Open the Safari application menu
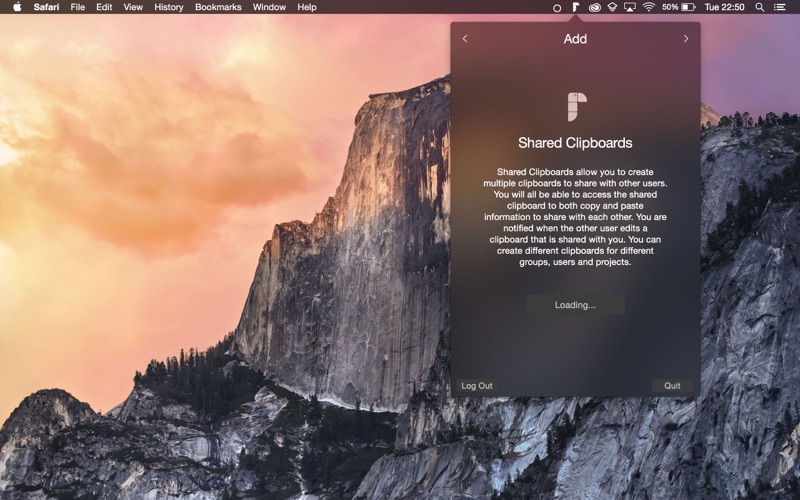 click(x=46, y=7)
